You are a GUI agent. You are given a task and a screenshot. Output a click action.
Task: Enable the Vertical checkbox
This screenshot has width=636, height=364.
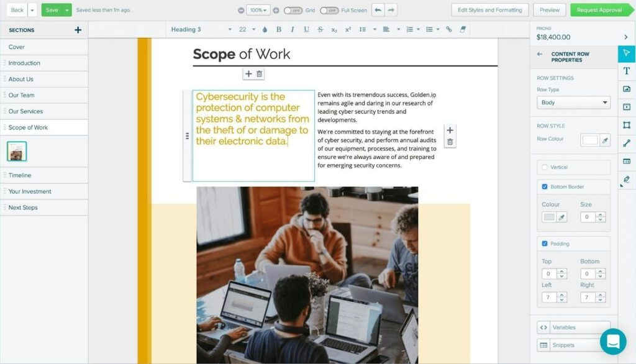point(545,167)
